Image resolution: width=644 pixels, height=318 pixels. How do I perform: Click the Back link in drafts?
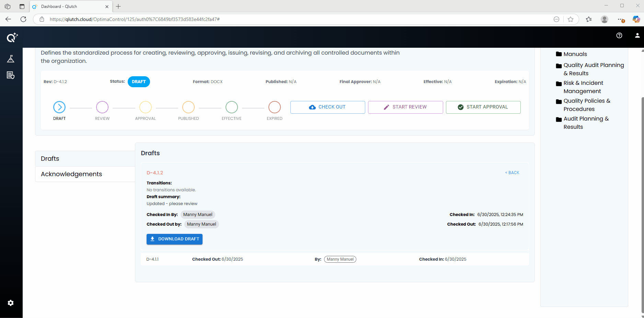click(x=512, y=173)
